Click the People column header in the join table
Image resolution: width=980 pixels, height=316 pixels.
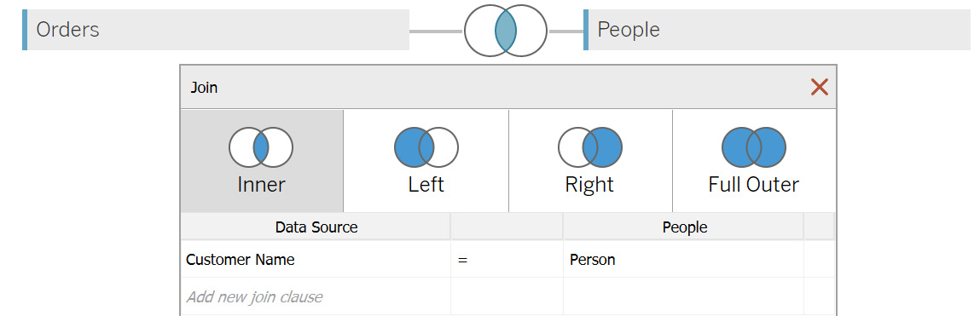(683, 227)
